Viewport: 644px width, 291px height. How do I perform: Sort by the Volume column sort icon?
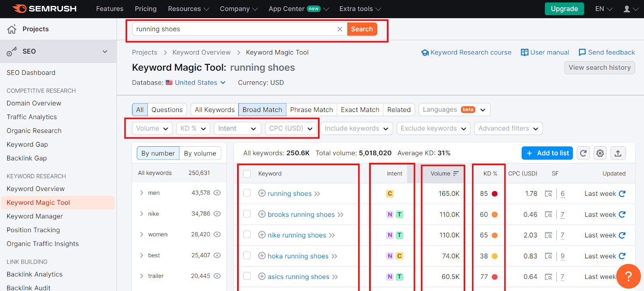[x=456, y=174]
